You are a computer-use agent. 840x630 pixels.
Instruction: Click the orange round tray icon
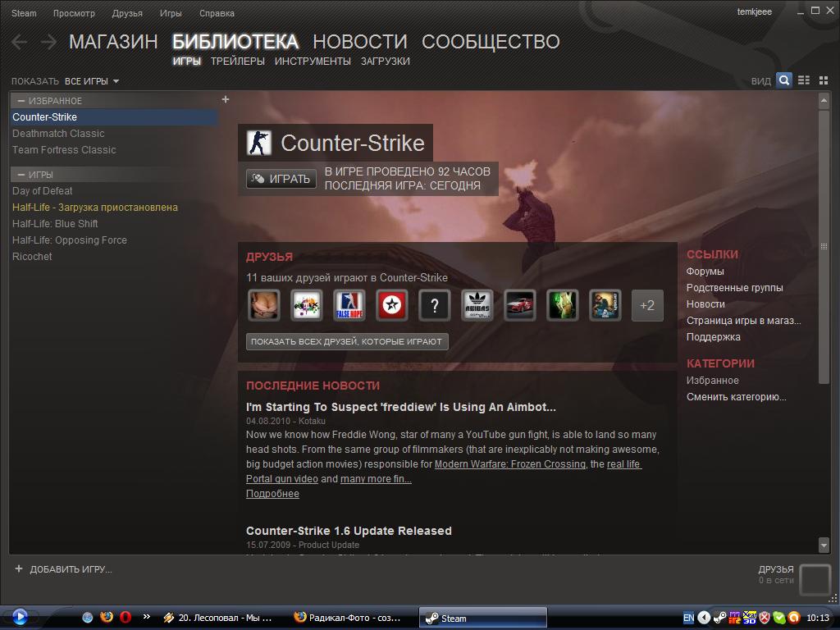794,618
